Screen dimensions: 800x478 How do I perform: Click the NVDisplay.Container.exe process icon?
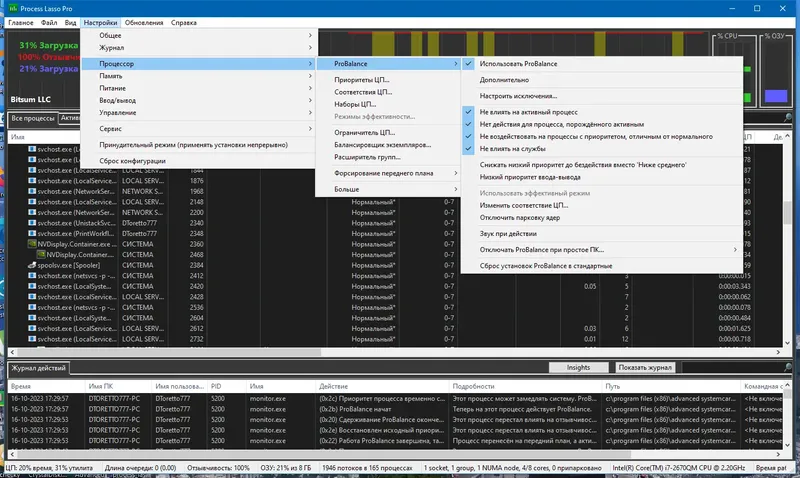click(x=32, y=244)
